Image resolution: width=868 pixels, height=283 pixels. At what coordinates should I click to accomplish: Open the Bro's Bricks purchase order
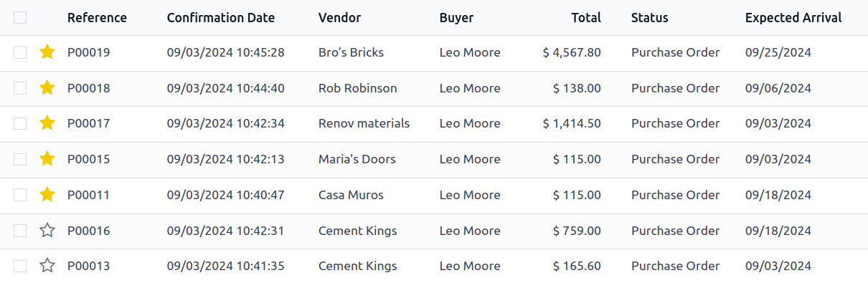[x=351, y=52]
